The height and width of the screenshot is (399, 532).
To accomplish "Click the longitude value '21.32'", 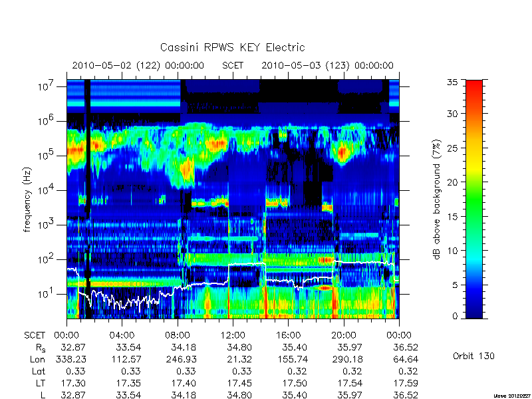I will pos(239,359).
